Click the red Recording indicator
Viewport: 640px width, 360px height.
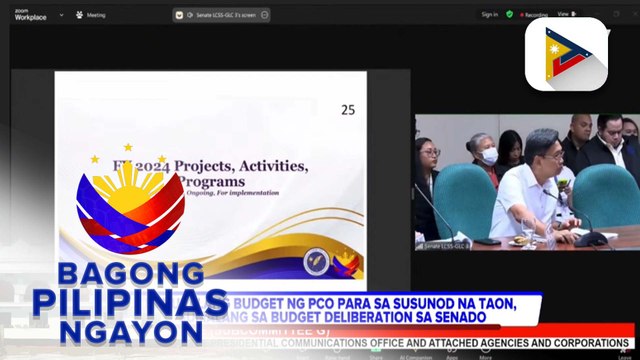coord(533,15)
